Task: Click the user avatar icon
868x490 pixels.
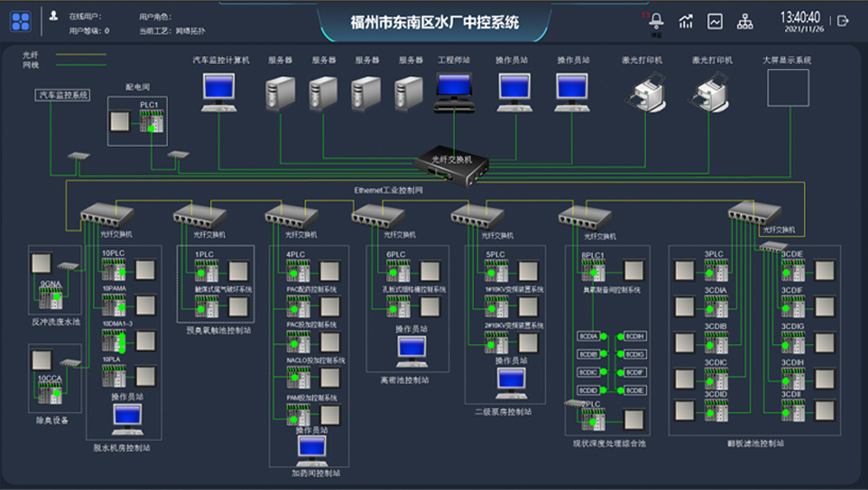Action: (x=54, y=16)
